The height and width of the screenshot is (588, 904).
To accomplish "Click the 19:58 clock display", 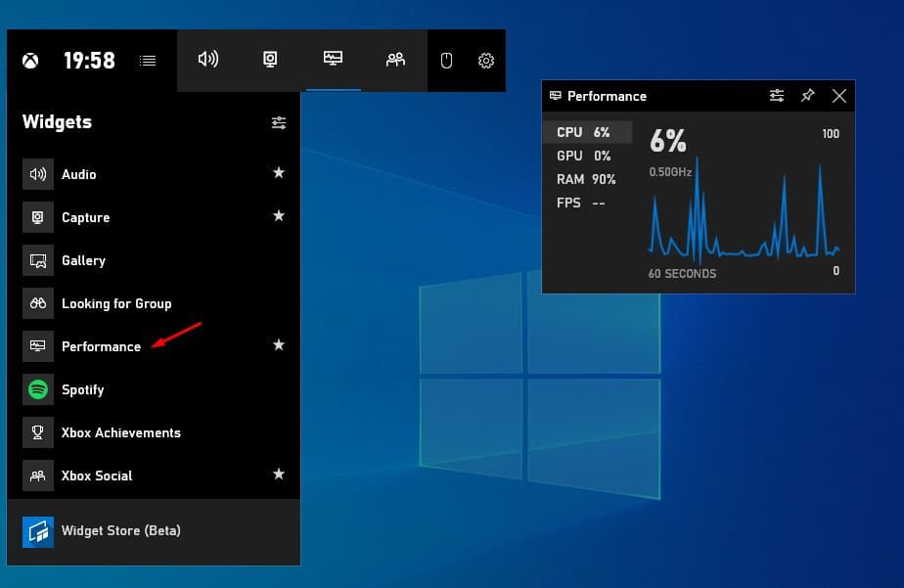I will point(89,61).
